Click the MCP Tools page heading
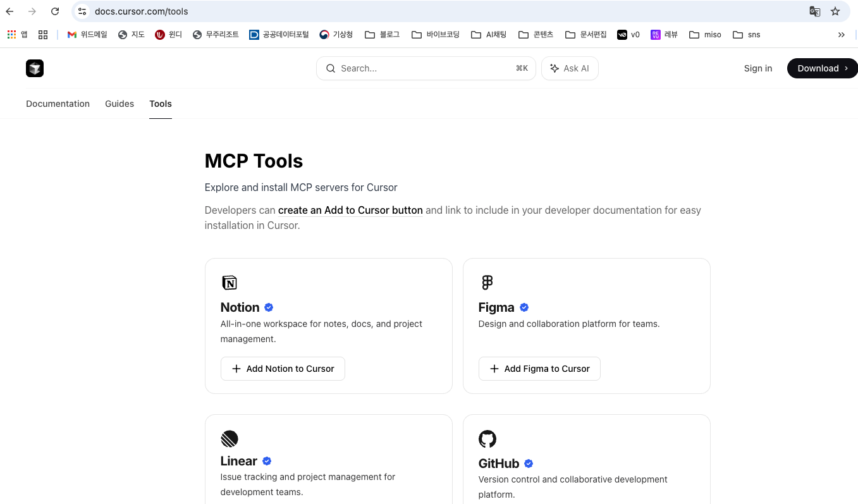858x504 pixels. (254, 161)
